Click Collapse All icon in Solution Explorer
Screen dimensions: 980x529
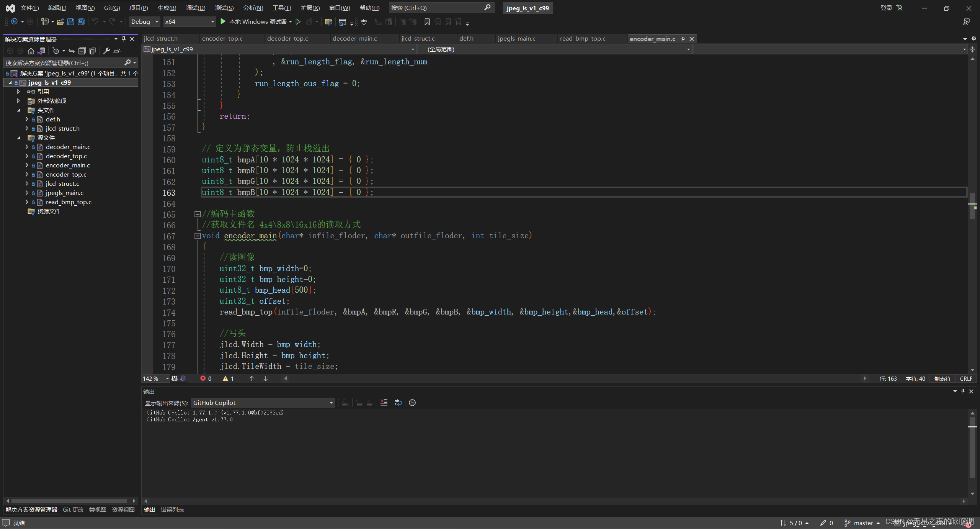click(82, 51)
